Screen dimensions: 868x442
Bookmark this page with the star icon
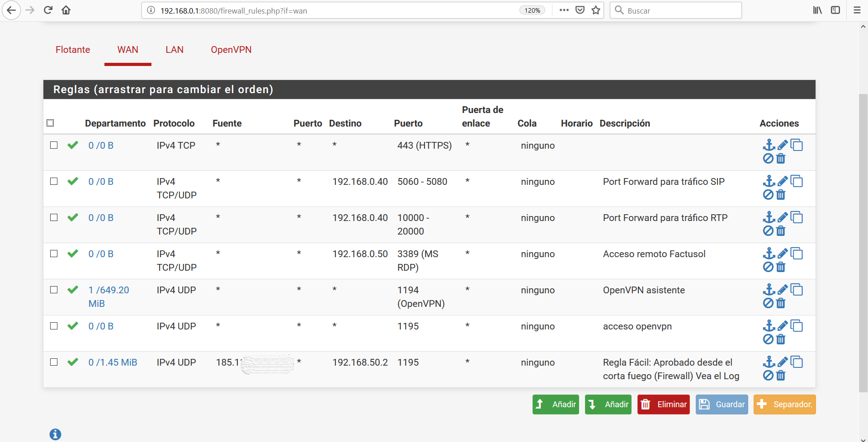[x=596, y=10]
